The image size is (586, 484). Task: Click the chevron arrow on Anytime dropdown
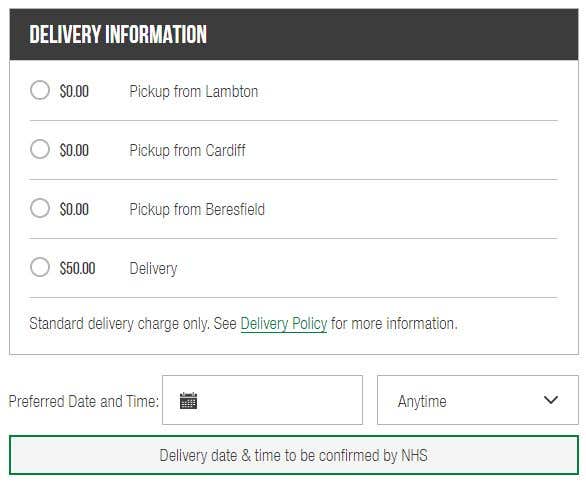[x=550, y=400]
